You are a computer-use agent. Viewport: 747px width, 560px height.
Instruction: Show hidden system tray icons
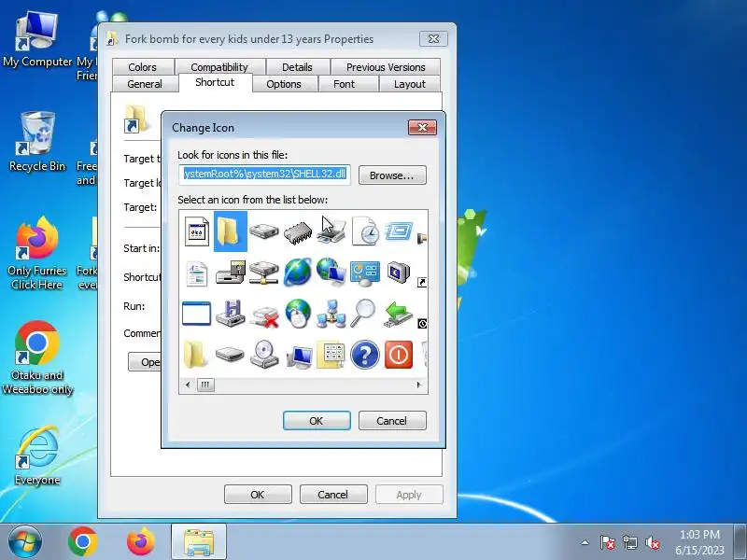(585, 542)
